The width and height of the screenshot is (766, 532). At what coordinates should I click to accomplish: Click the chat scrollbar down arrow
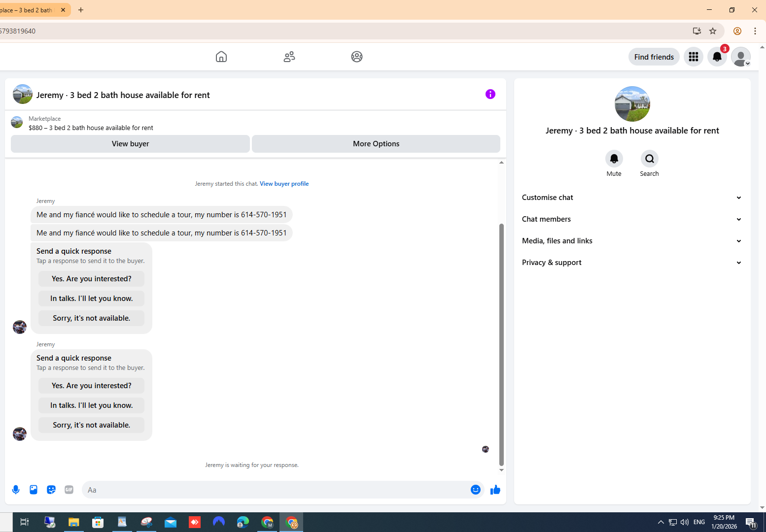pyautogui.click(x=501, y=470)
